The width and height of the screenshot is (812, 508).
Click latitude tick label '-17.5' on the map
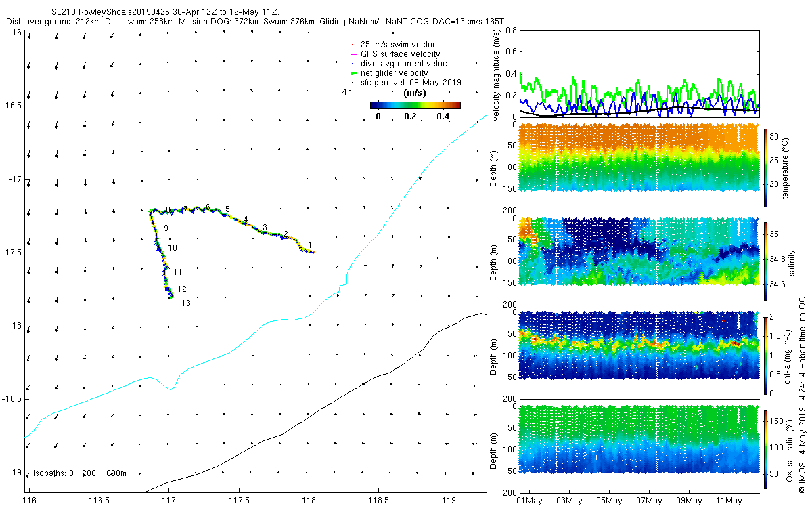coord(12,253)
